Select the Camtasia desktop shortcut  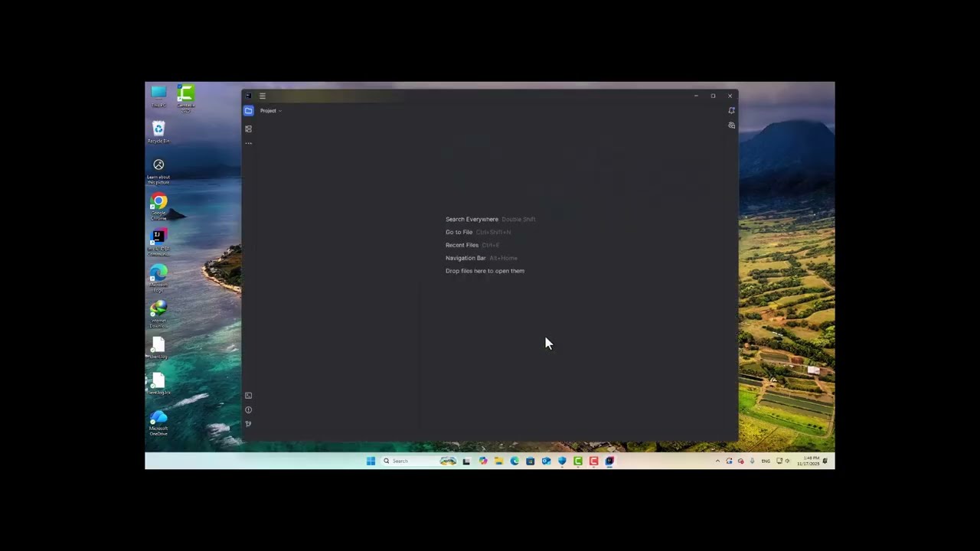[x=185, y=98]
